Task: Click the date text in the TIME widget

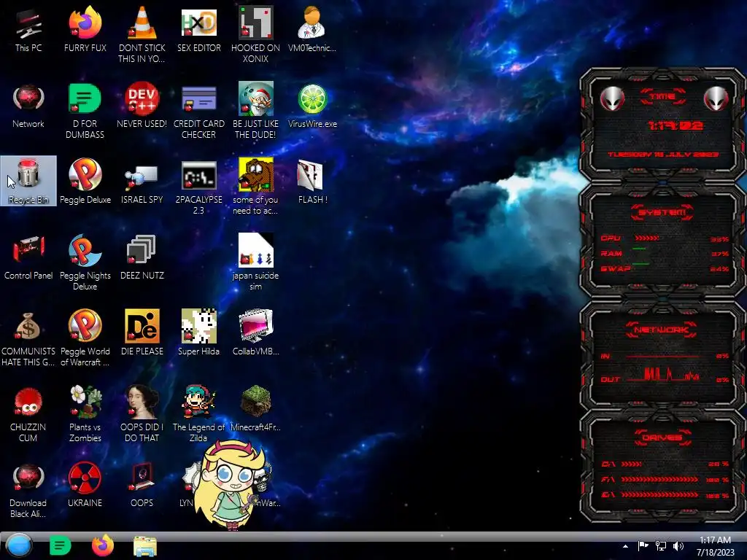Action: [663, 155]
